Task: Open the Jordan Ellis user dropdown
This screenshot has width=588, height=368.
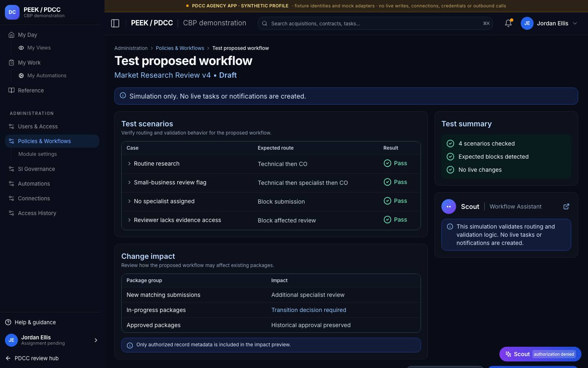Action: click(x=550, y=23)
